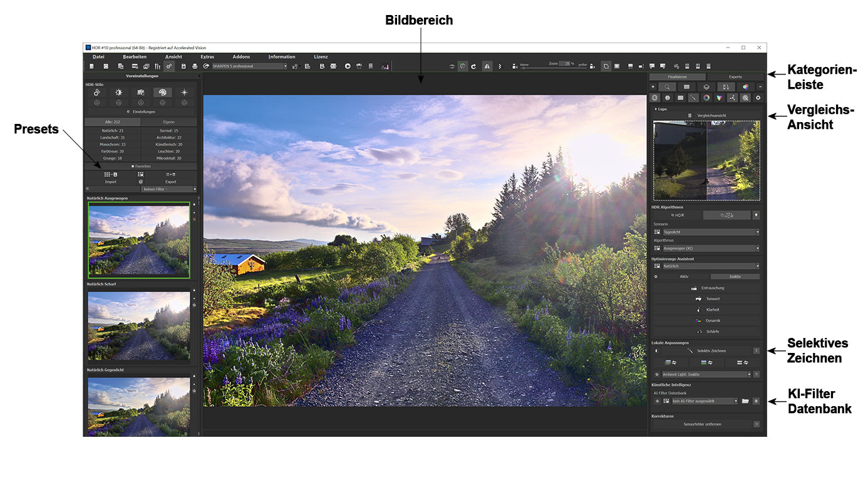This screenshot has width=868, height=490.
Task: Set optimization assistant to Aktiv
Action: click(684, 277)
